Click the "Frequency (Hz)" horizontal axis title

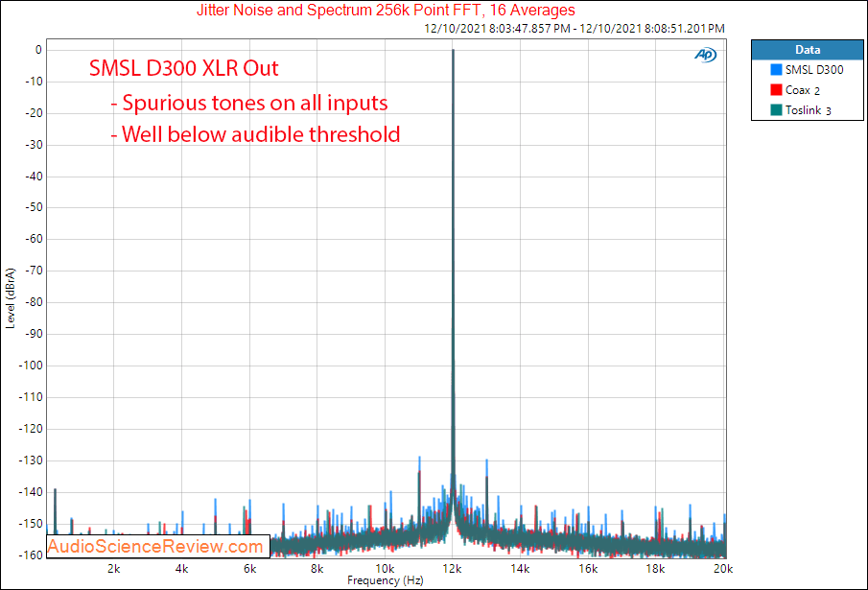point(386,580)
